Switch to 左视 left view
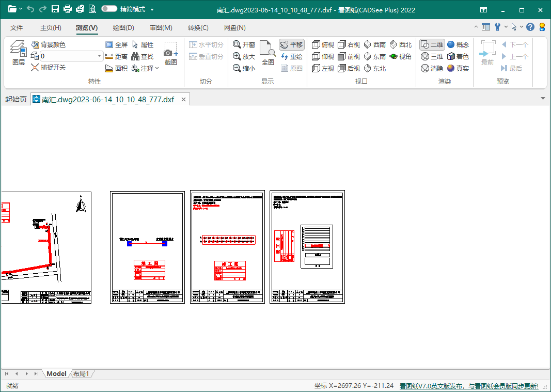The height and width of the screenshot is (392, 551). (323, 68)
